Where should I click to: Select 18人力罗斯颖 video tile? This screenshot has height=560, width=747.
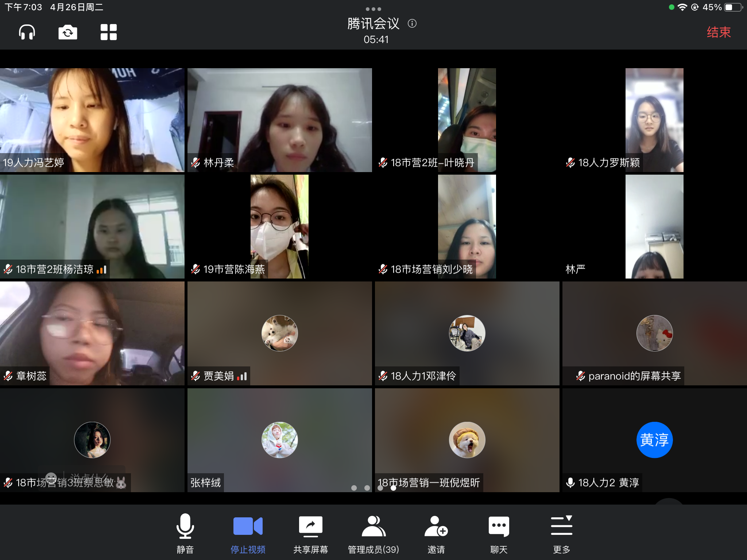point(655,120)
